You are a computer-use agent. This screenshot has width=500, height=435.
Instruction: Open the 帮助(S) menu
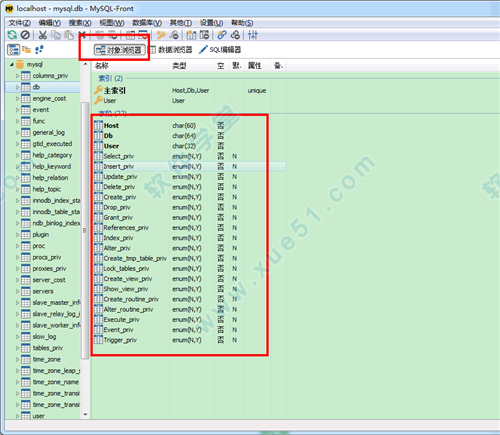pos(242,23)
